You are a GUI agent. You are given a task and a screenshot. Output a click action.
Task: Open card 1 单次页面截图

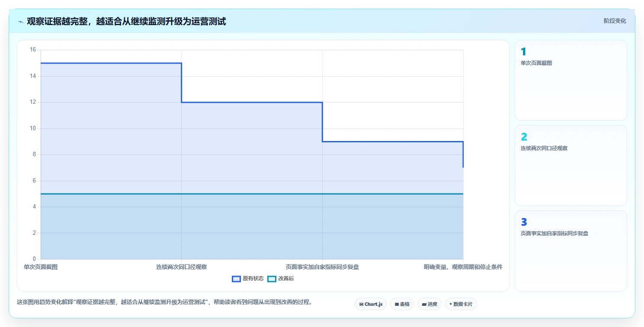570,80
